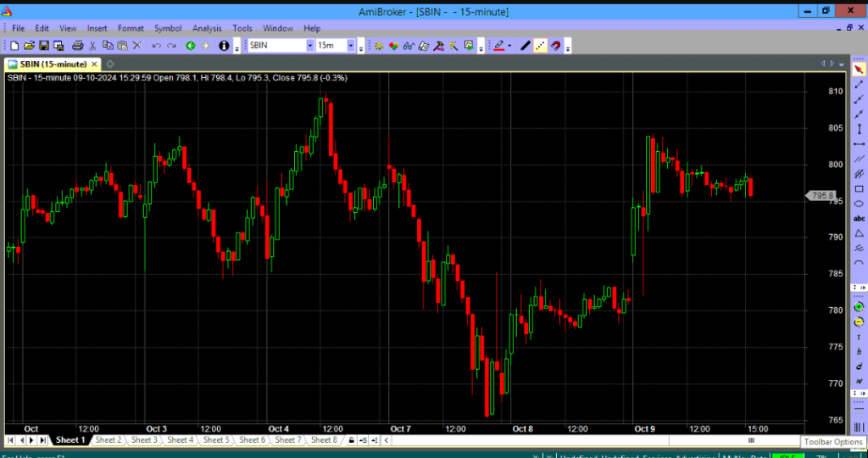Viewport: 868px width, 458px height.
Task: Open the Symbol menu
Action: [168, 28]
